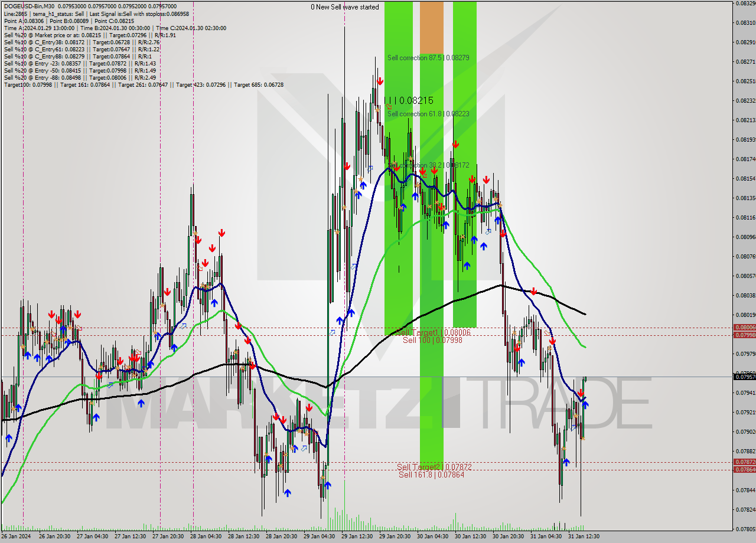Click the 0.08213 price axis label
Image resolution: width=756 pixels, height=543 pixels.
(x=746, y=120)
